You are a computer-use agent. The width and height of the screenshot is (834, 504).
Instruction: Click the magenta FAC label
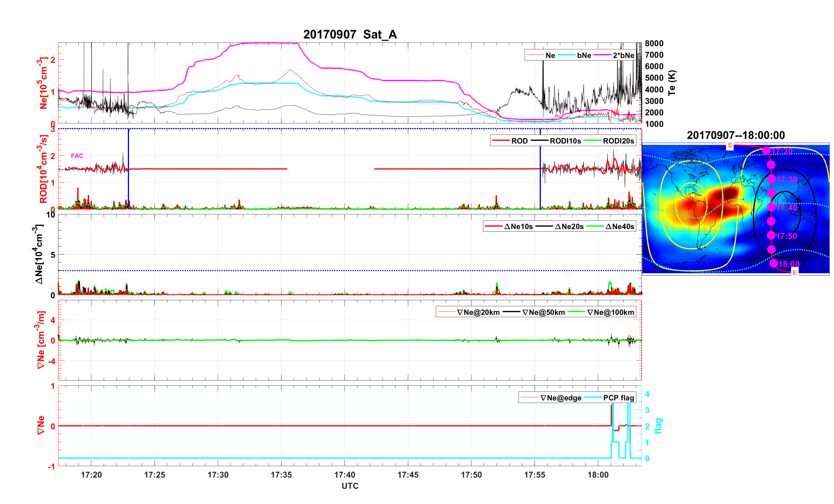(77, 156)
